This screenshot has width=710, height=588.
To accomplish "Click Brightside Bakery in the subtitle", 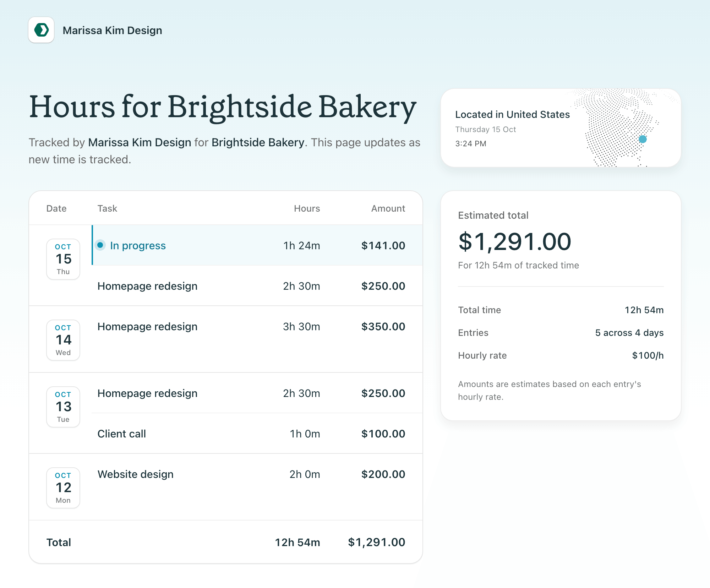I will tap(258, 142).
